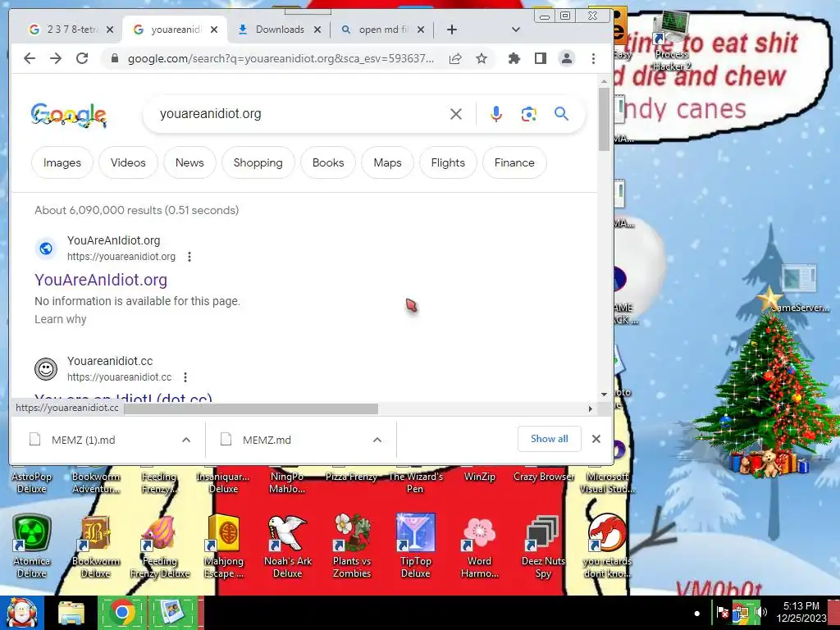Open Google Lens image search
840x630 pixels.
(x=529, y=114)
